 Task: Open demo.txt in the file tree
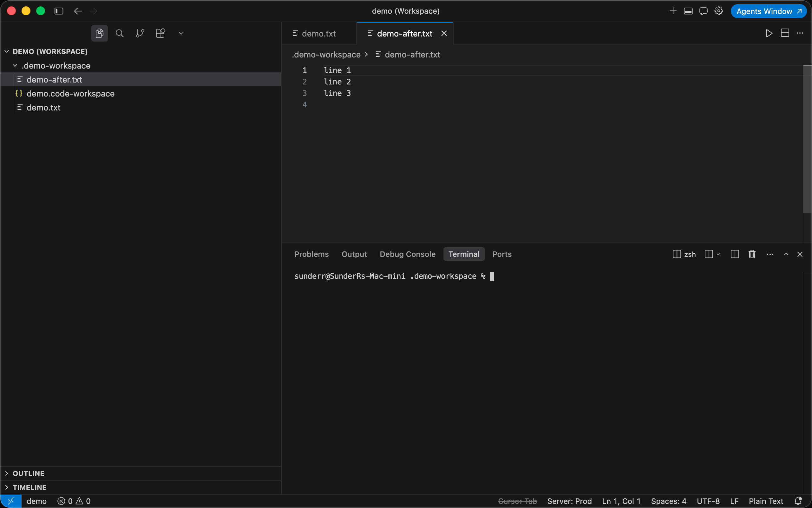pyautogui.click(x=141, y=108)
